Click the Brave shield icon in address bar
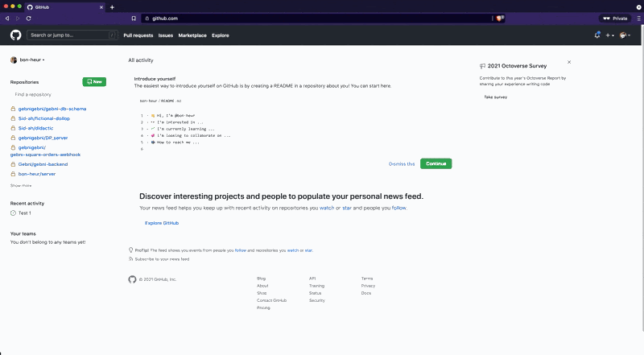 tap(499, 18)
